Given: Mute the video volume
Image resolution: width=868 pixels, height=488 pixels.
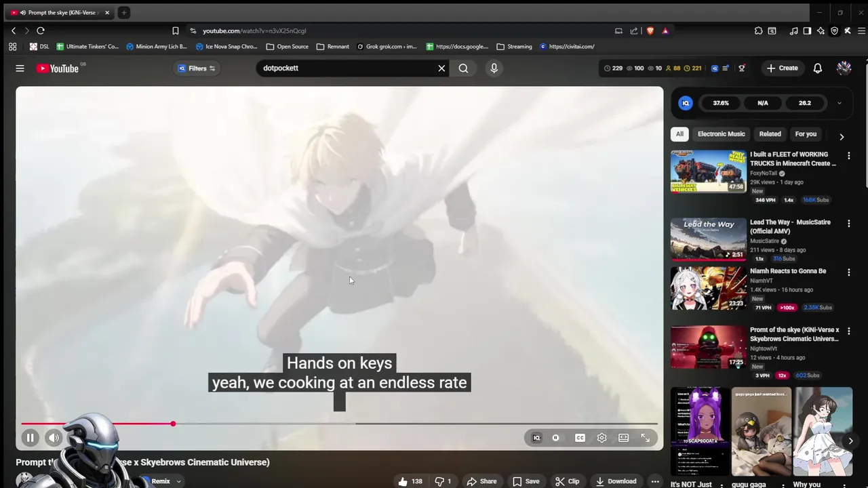Looking at the screenshot, I should point(54,438).
